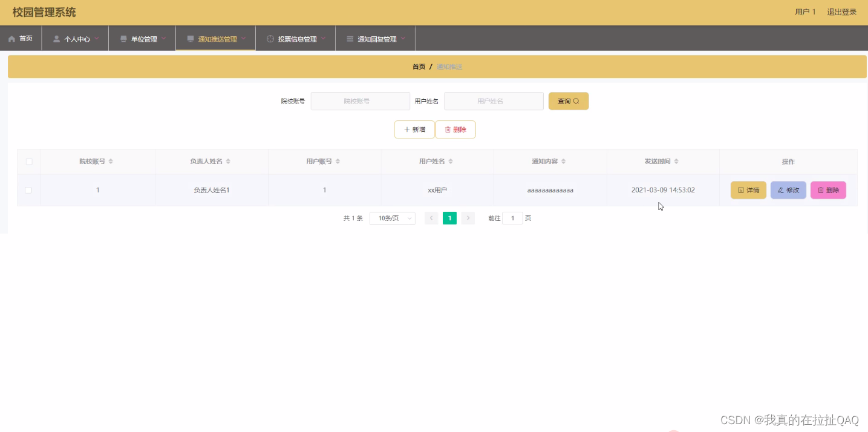The height and width of the screenshot is (432, 868).
Task: Open the 投票信息管理 menu
Action: click(296, 39)
